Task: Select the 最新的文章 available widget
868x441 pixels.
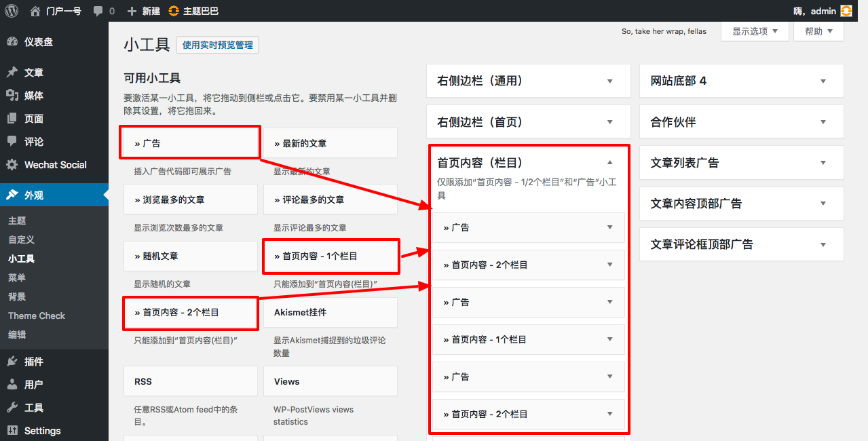Action: (330, 144)
